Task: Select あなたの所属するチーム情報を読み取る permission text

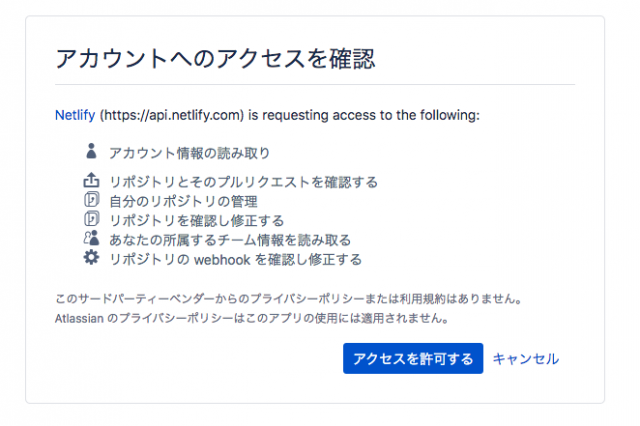Action: coord(230,240)
